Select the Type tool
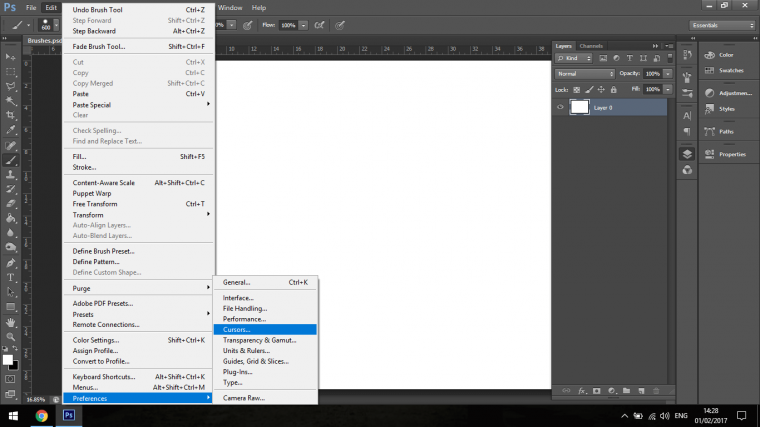This screenshot has width=760, height=427. (10, 278)
